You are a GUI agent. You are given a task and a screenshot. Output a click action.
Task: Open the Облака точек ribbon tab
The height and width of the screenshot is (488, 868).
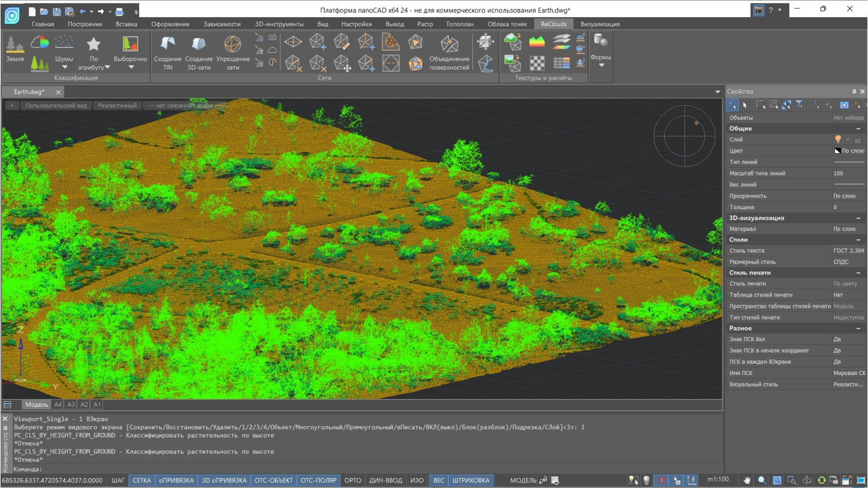pyautogui.click(x=507, y=24)
